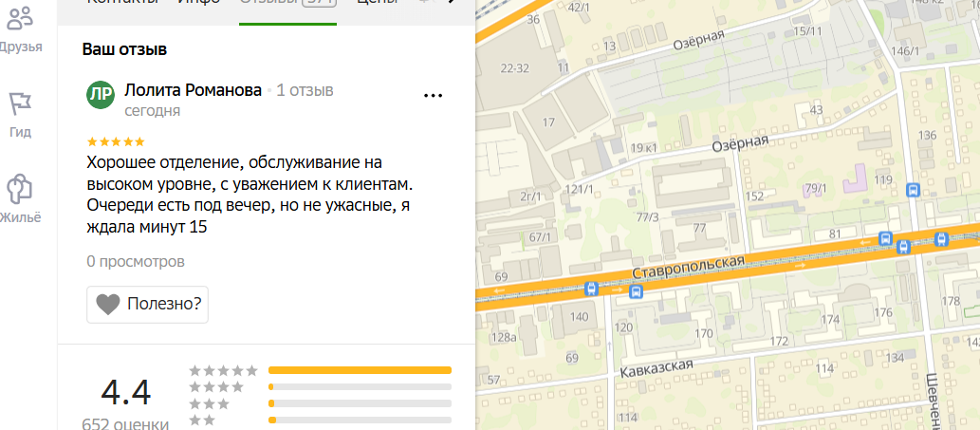Select the bus stop next to building 119

(x=914, y=190)
